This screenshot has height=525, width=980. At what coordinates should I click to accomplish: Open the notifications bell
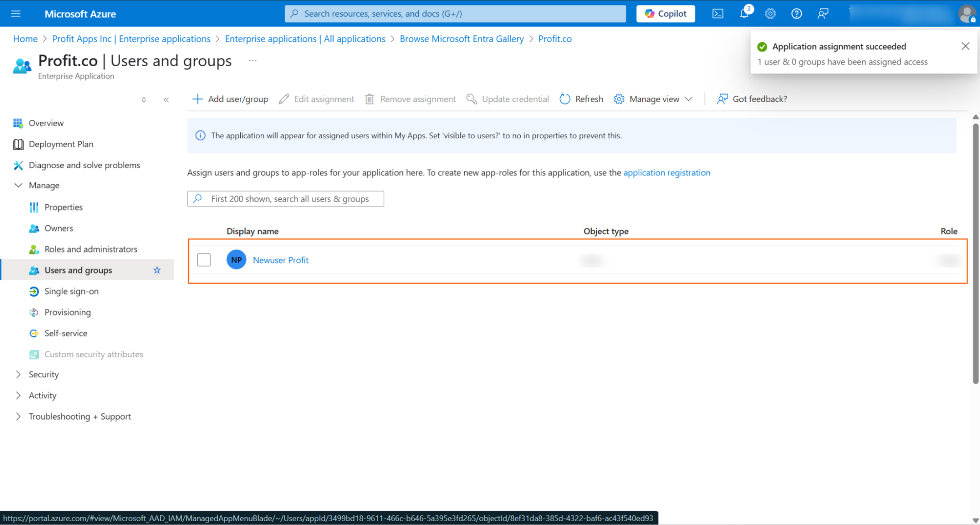[x=744, y=14]
